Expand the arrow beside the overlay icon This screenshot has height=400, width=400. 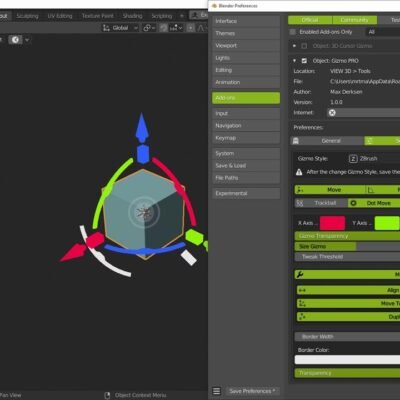tap(27, 40)
